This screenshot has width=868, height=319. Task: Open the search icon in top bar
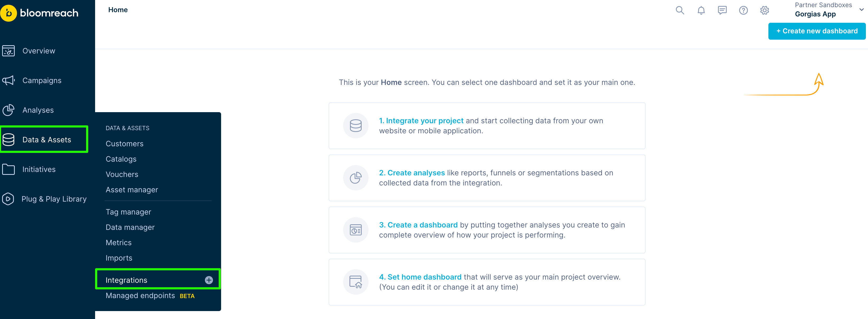click(x=680, y=10)
